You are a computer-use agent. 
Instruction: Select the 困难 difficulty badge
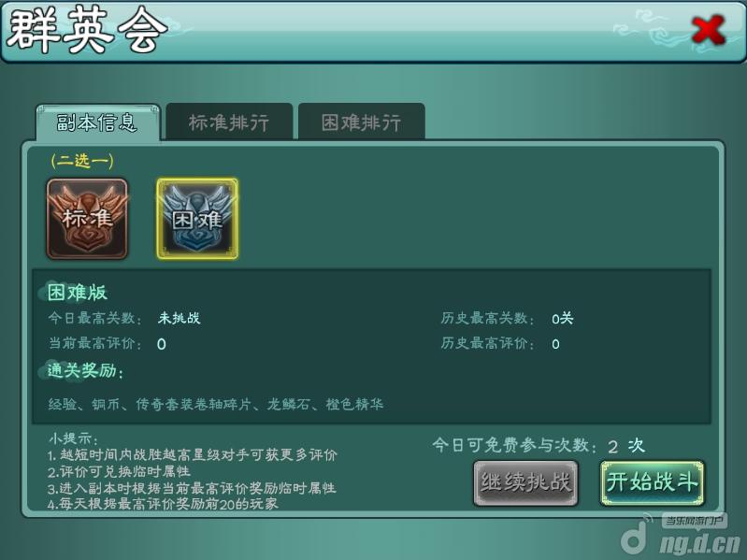(197, 219)
